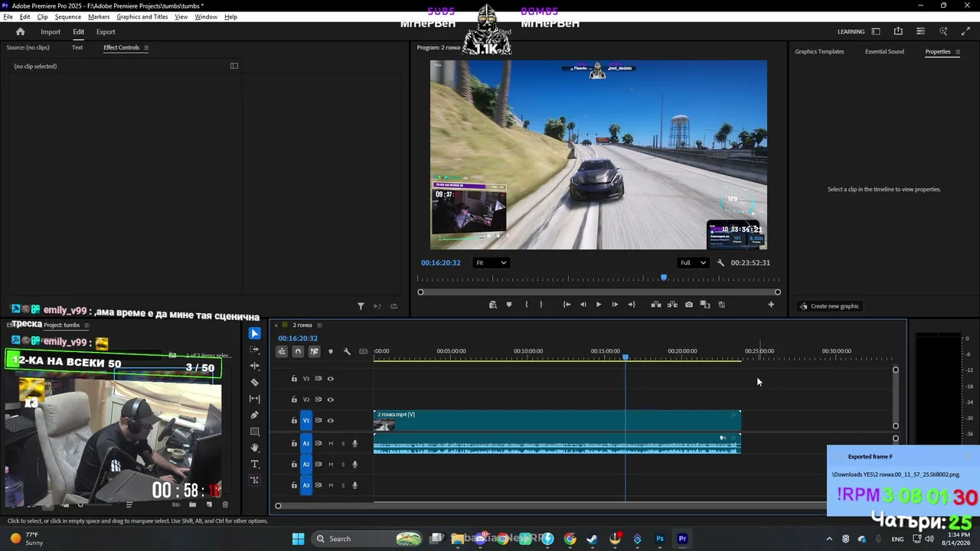Click the Program monitor playhead marker

tap(664, 278)
